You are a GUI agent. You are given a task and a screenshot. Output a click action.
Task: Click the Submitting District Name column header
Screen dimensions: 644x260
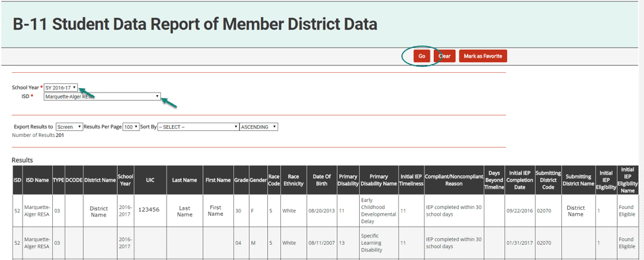point(579,180)
